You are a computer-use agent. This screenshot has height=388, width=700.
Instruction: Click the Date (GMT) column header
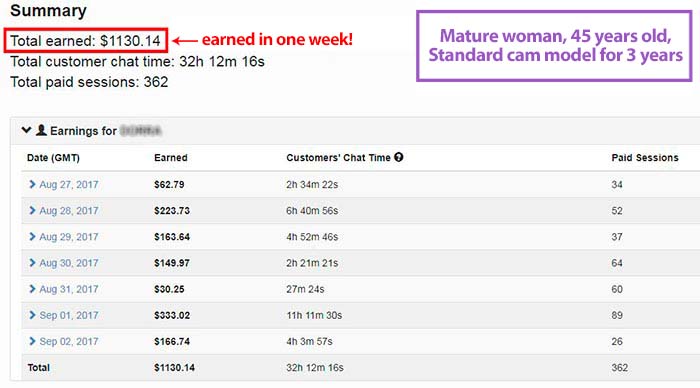(x=53, y=158)
